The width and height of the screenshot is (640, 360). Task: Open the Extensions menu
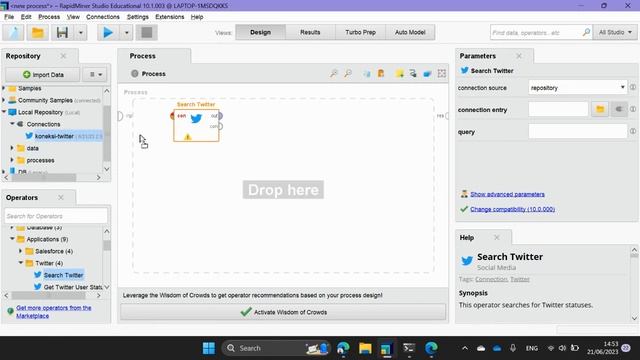169,17
